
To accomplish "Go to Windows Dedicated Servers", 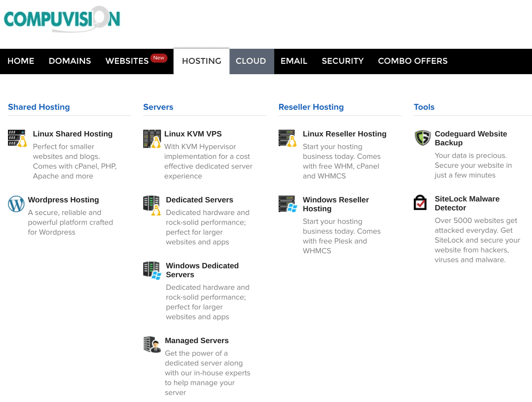I will point(202,270).
